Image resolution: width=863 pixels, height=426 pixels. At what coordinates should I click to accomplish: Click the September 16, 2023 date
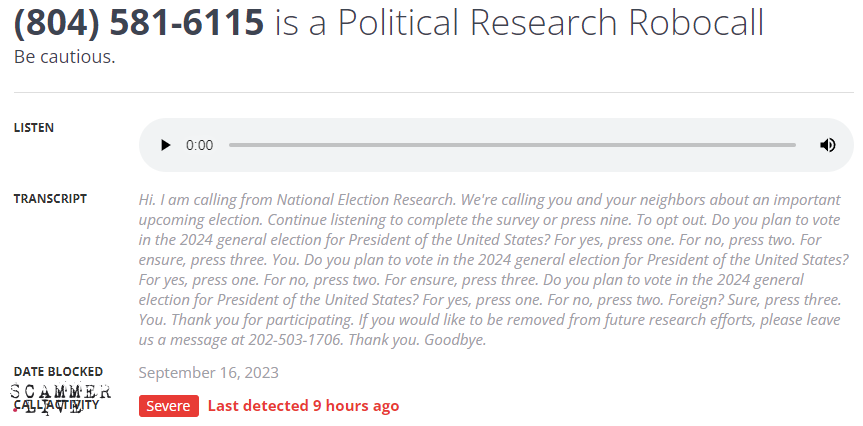[208, 373]
